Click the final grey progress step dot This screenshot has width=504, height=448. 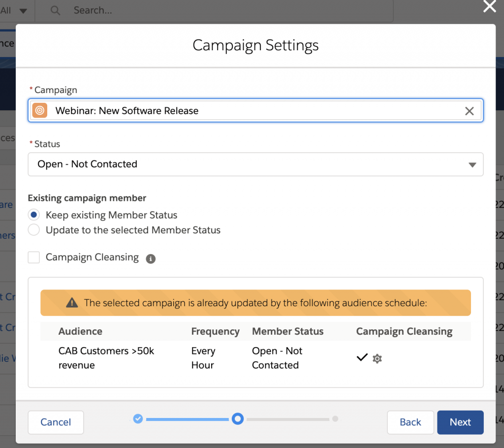pyautogui.click(x=335, y=419)
